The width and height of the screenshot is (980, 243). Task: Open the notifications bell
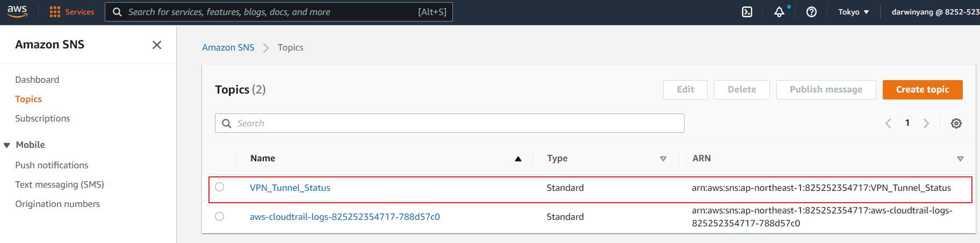pos(779,12)
